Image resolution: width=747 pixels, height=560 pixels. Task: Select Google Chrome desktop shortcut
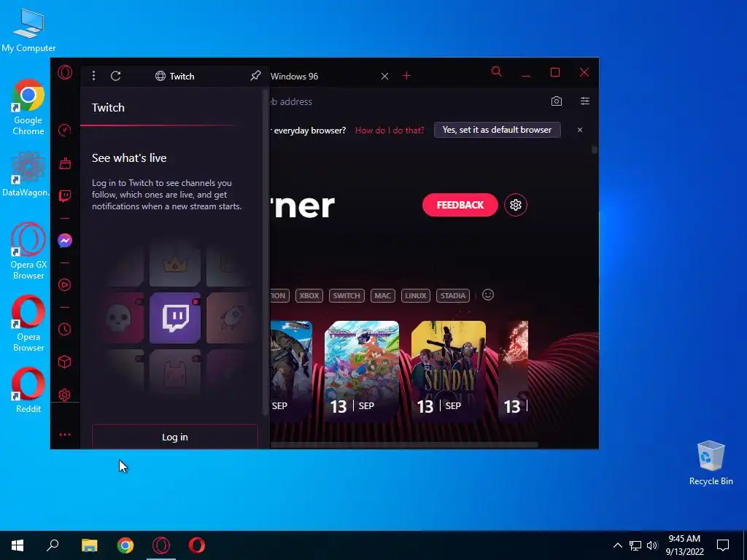click(x=28, y=107)
